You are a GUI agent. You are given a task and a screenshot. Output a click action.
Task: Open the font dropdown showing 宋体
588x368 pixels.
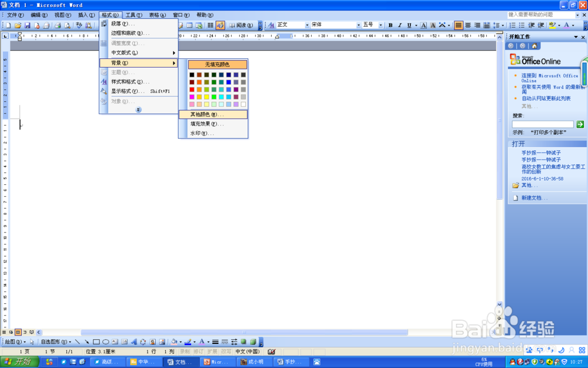(359, 25)
